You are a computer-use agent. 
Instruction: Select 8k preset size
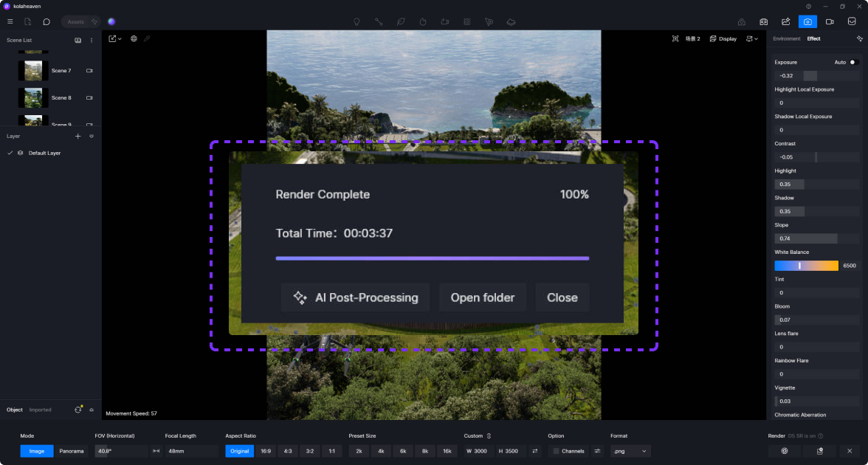tap(425, 451)
